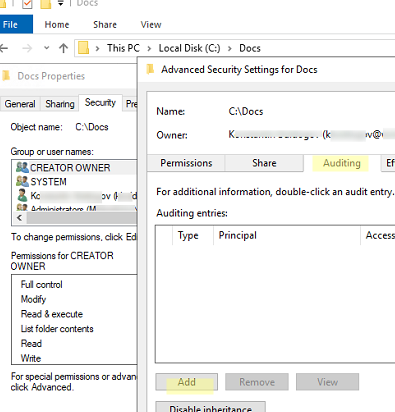Click the Docs Properties title folder icon
The width and height of the screenshot is (395, 412).
pyautogui.click(x=6, y=76)
